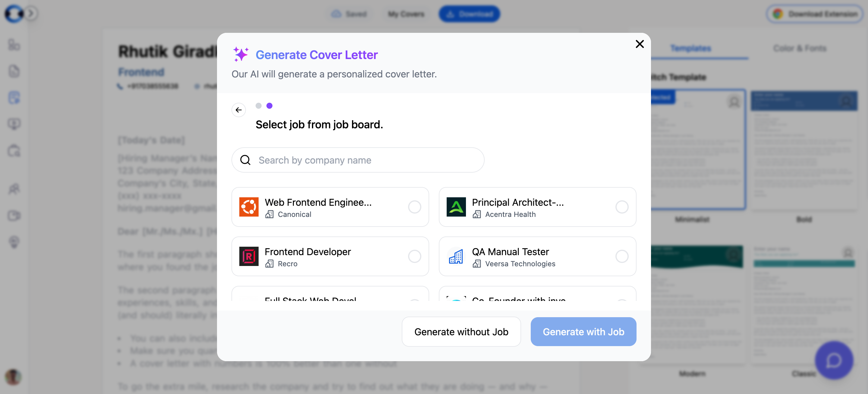The image size is (868, 394).
Task: Select the highlighted cover letter sidebar icon
Action: [x=14, y=98]
